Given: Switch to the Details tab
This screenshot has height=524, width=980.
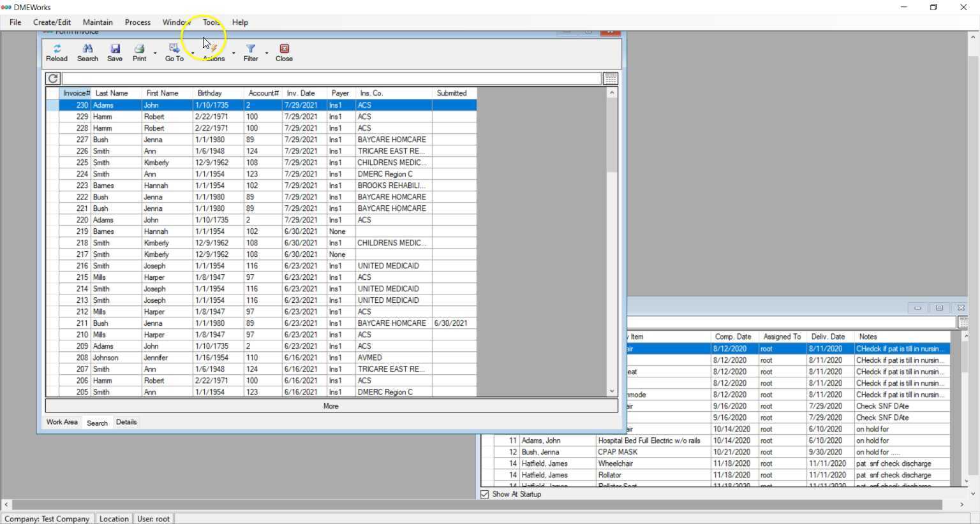Looking at the screenshot, I should pos(126,422).
